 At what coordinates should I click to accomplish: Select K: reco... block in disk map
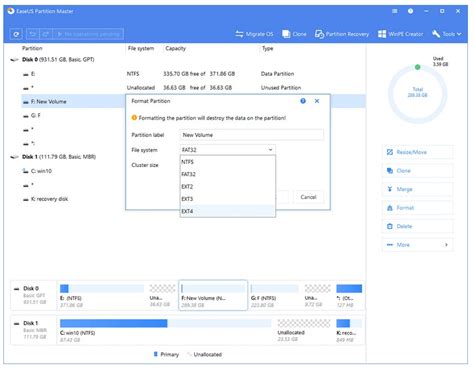point(349,330)
